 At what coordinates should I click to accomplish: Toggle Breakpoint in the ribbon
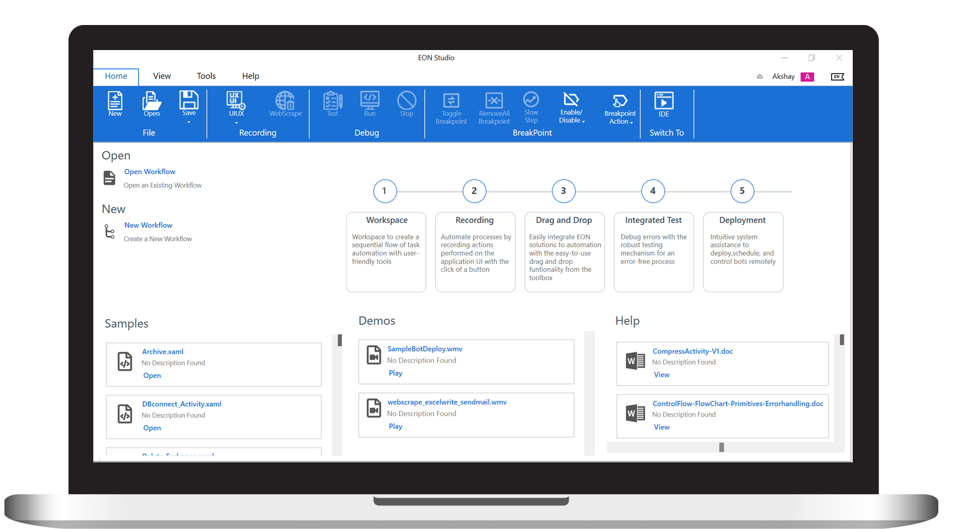point(451,108)
